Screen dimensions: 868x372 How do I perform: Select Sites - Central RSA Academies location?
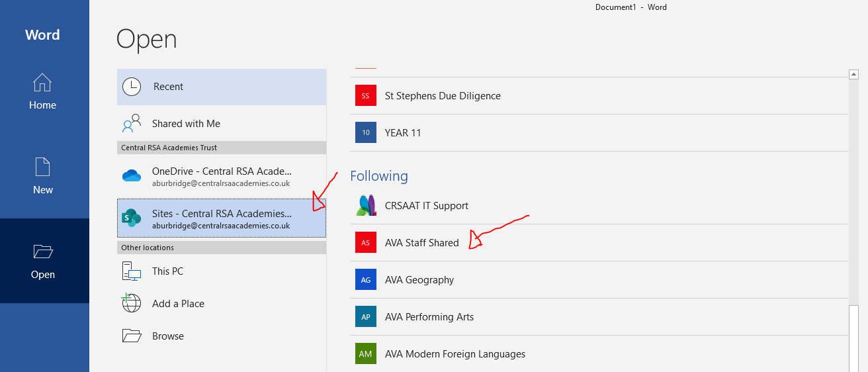click(x=222, y=218)
